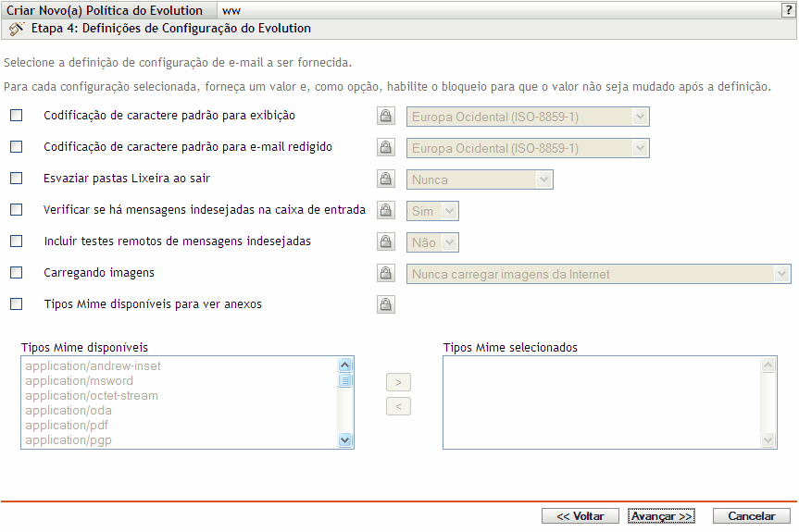Click << Voltar button
This screenshot has height=532, width=799.
[x=580, y=516]
